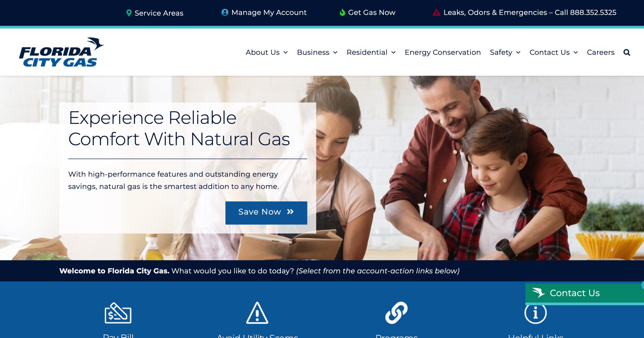The width and height of the screenshot is (644, 338).
Task: Select the Avoid Utility Scams warning icon
Action: pos(257,313)
